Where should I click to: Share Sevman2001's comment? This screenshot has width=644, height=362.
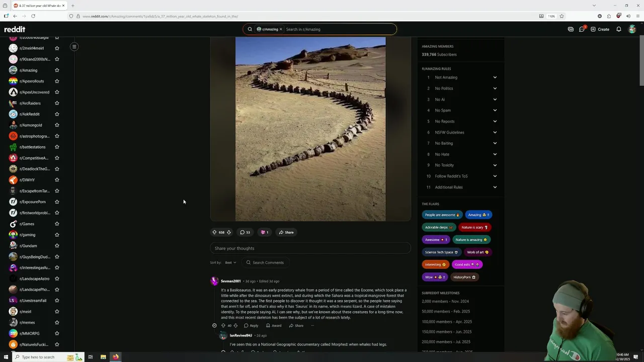[296, 326]
